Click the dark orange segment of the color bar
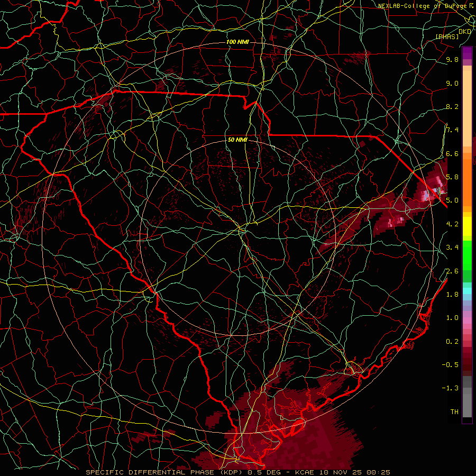Viewport: 476px width, 476px height. (467, 182)
